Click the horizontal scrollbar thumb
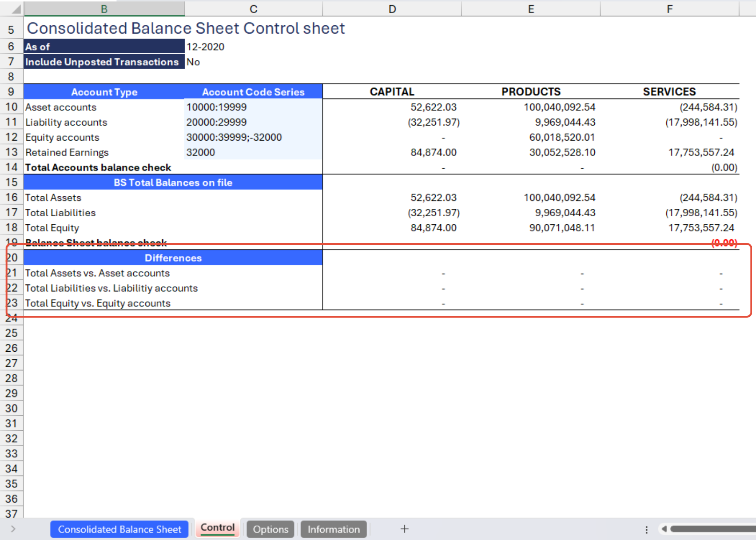756x540 pixels. click(713, 529)
